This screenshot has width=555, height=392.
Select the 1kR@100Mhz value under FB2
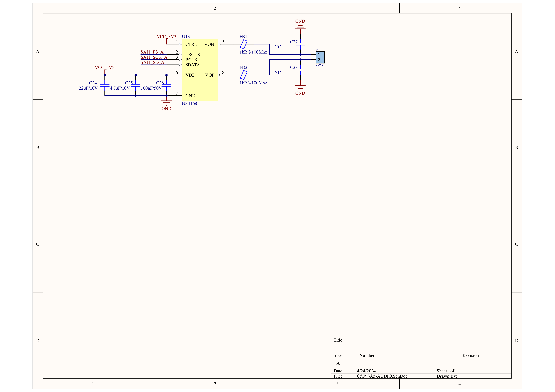tap(253, 83)
